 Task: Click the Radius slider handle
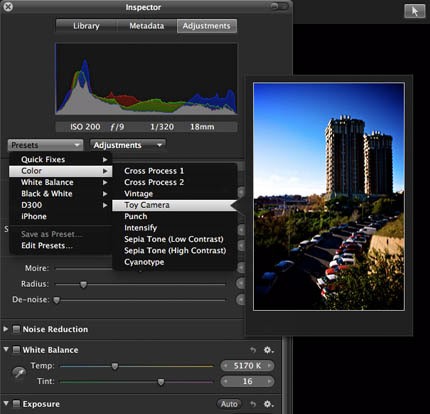point(83,284)
